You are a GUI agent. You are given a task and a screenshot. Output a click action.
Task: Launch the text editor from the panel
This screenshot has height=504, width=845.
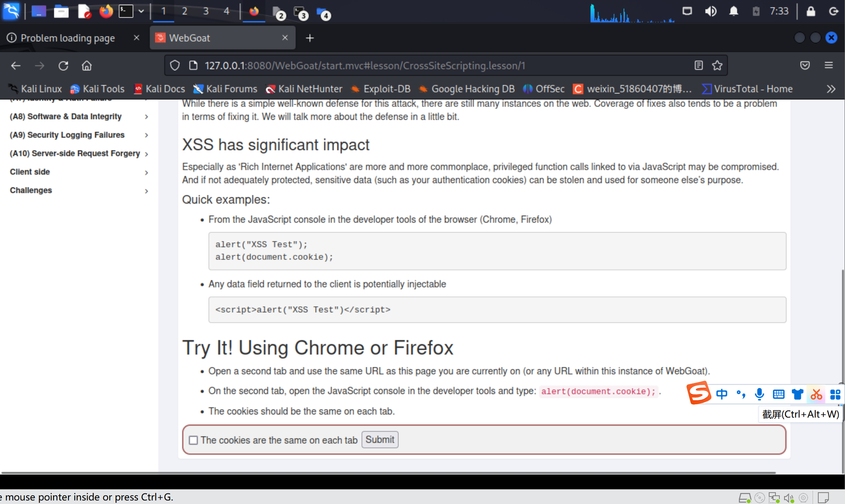(x=84, y=11)
